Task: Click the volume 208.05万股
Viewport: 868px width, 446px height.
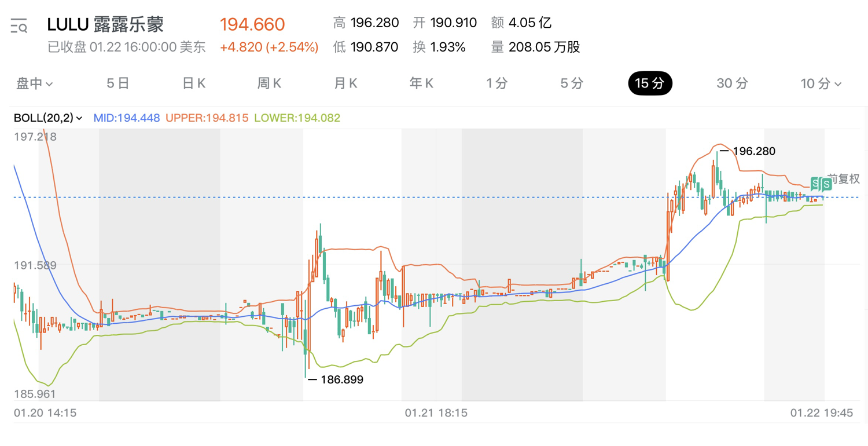Action: point(544,47)
